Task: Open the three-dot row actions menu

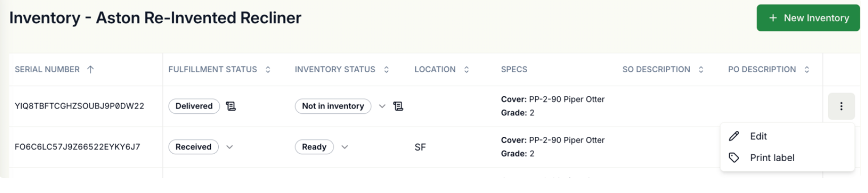Action: [841, 106]
